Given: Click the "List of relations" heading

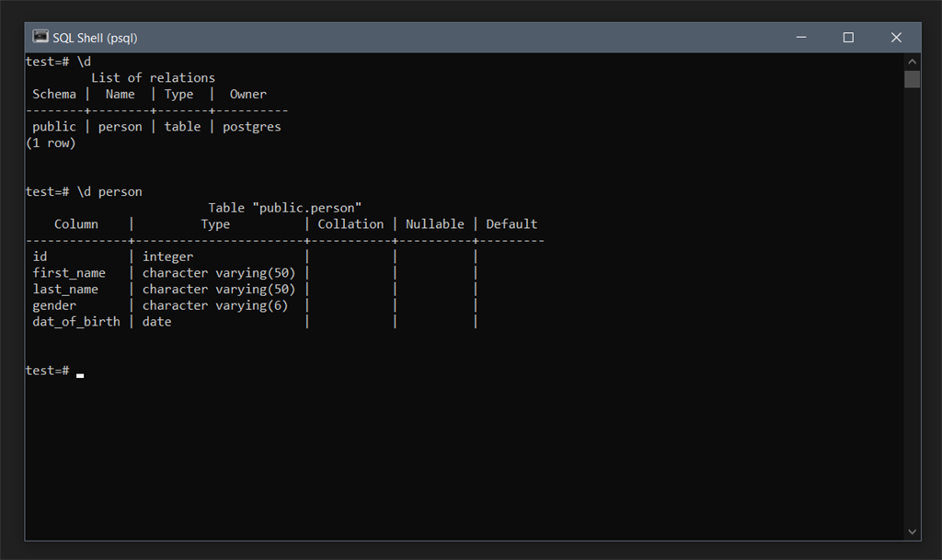Looking at the screenshot, I should coord(153,78).
